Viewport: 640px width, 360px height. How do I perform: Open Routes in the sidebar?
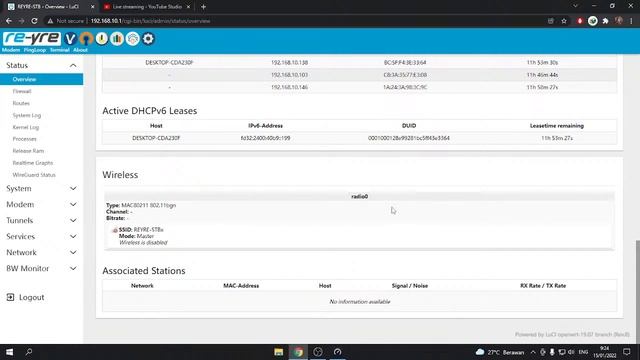[x=21, y=103]
